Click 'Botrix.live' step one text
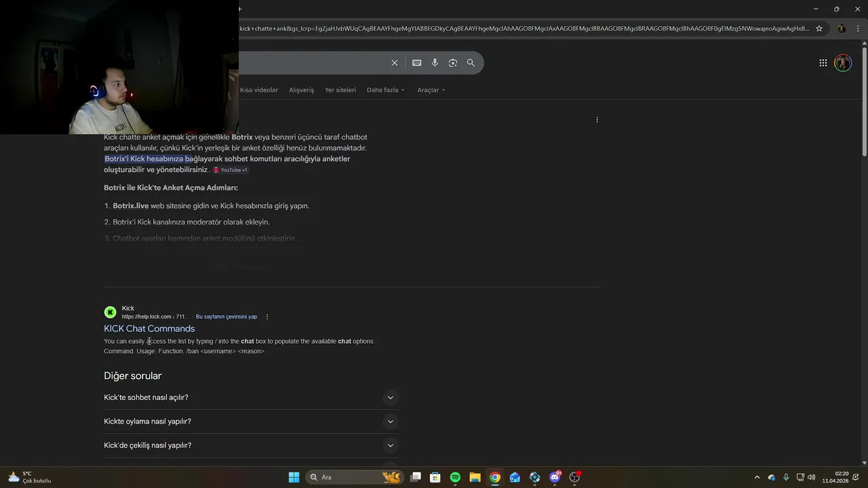This screenshot has height=488, width=868. point(131,206)
